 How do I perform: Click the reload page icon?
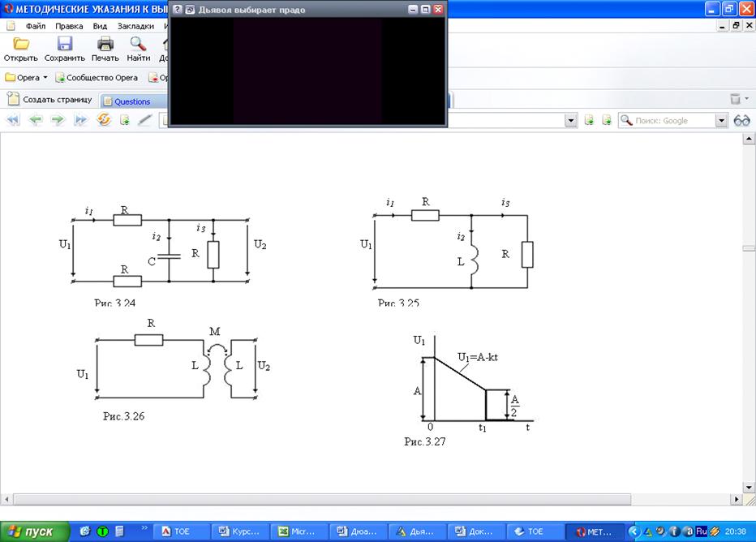[104, 120]
